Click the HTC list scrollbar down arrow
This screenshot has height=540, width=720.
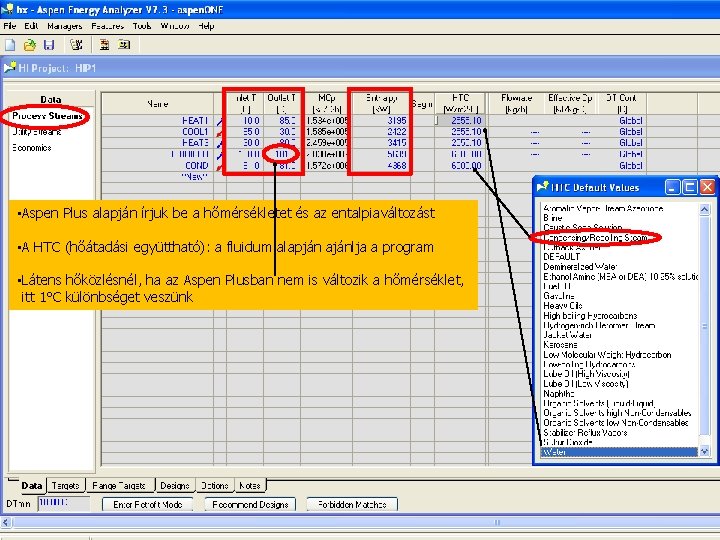coord(704,452)
